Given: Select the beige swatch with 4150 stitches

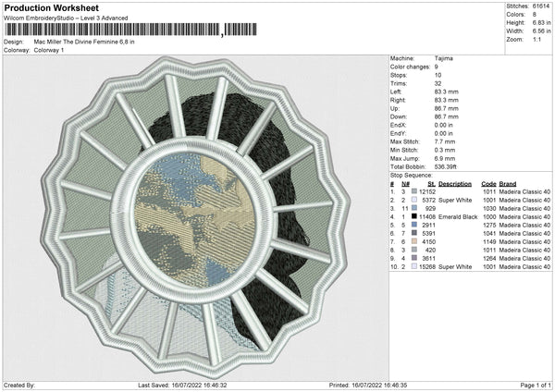Looking at the screenshot, I should [x=414, y=240].
